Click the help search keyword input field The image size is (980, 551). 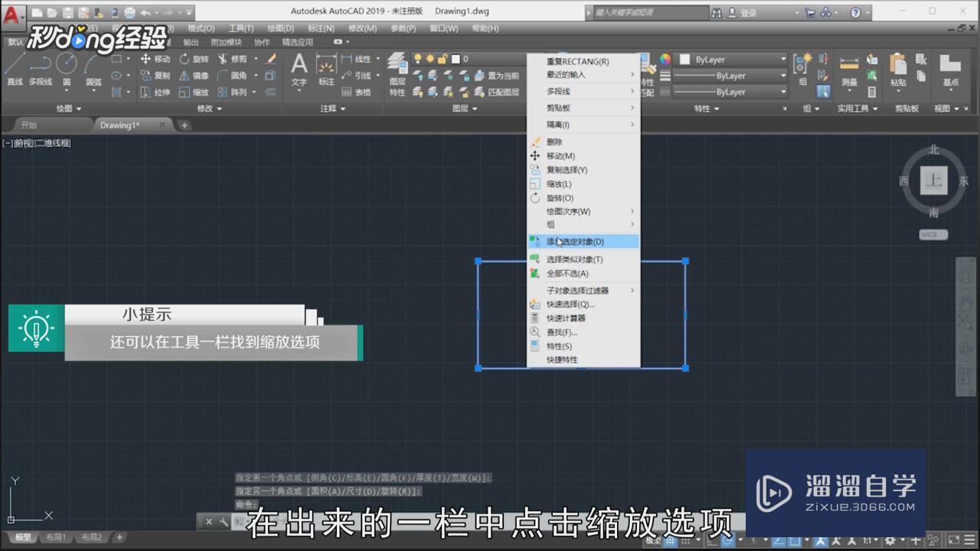[x=650, y=13]
